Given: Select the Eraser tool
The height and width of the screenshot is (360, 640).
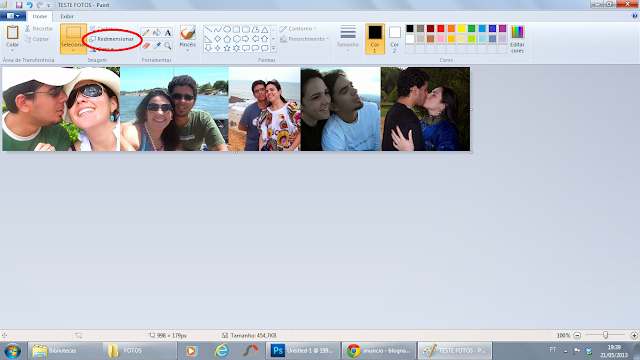Looking at the screenshot, I should [146, 46].
